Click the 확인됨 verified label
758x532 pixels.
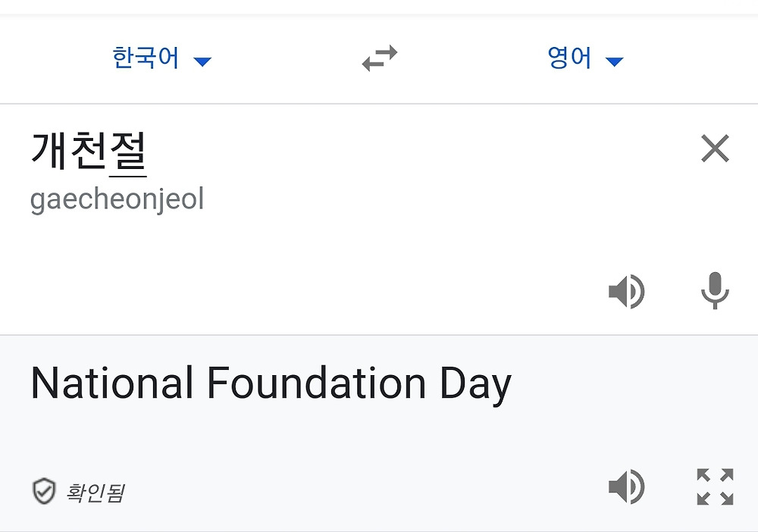tap(96, 493)
